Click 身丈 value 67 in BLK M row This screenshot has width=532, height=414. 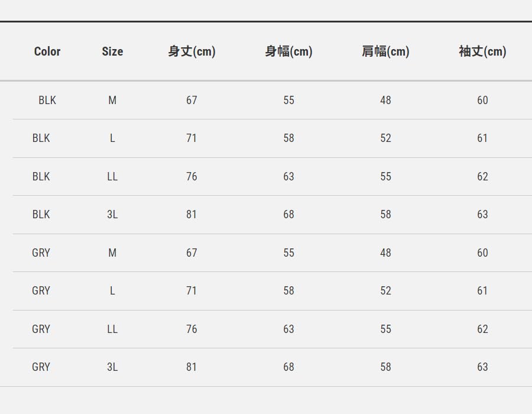click(x=192, y=101)
